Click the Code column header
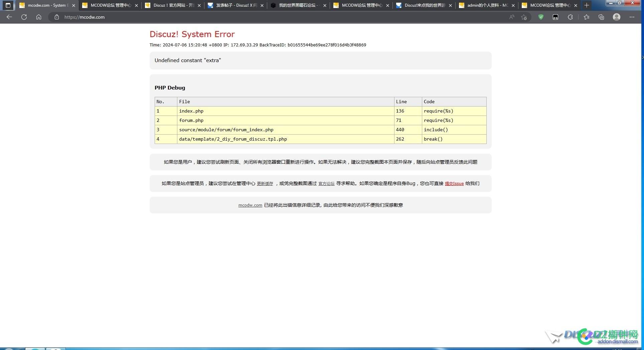The width and height of the screenshot is (644, 350). (454, 102)
